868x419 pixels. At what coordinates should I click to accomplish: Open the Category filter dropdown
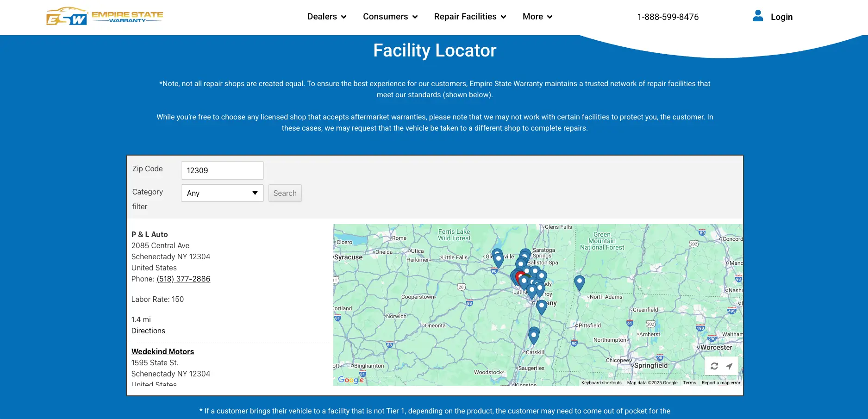[222, 193]
